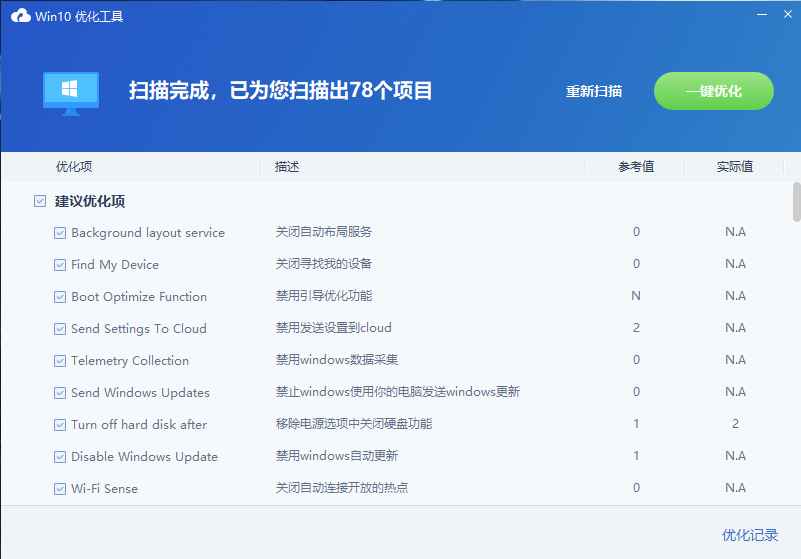This screenshot has height=559, width=801.
Task: Click the Windows monitor icon
Action: (71, 94)
